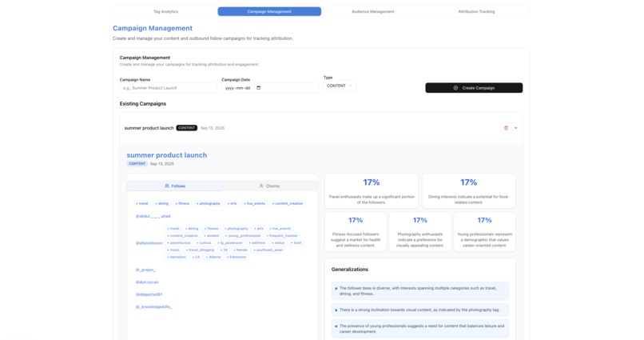Click summer product launch campaign row title
Viewport: 644px width, 340px height.
[149, 128]
